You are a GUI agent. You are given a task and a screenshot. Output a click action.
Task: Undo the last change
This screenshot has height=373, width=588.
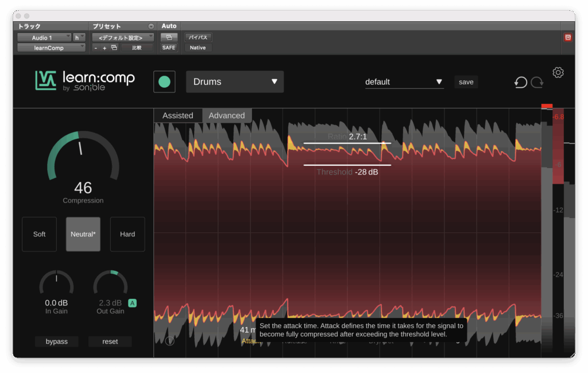(520, 82)
